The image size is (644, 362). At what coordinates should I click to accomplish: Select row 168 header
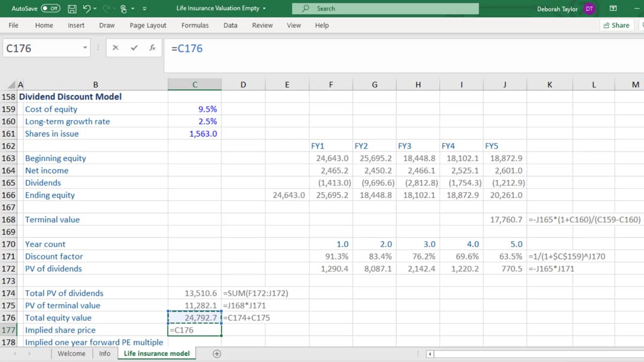click(9, 219)
